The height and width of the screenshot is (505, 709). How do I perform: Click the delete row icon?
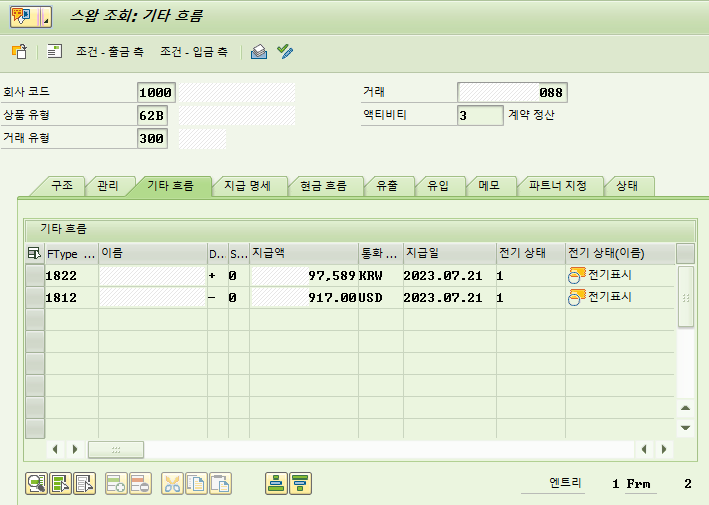140,484
